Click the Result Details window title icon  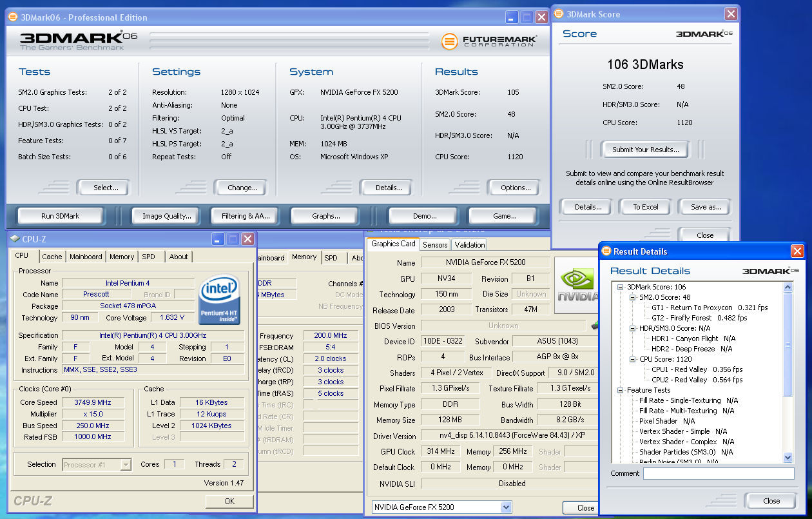(x=606, y=251)
